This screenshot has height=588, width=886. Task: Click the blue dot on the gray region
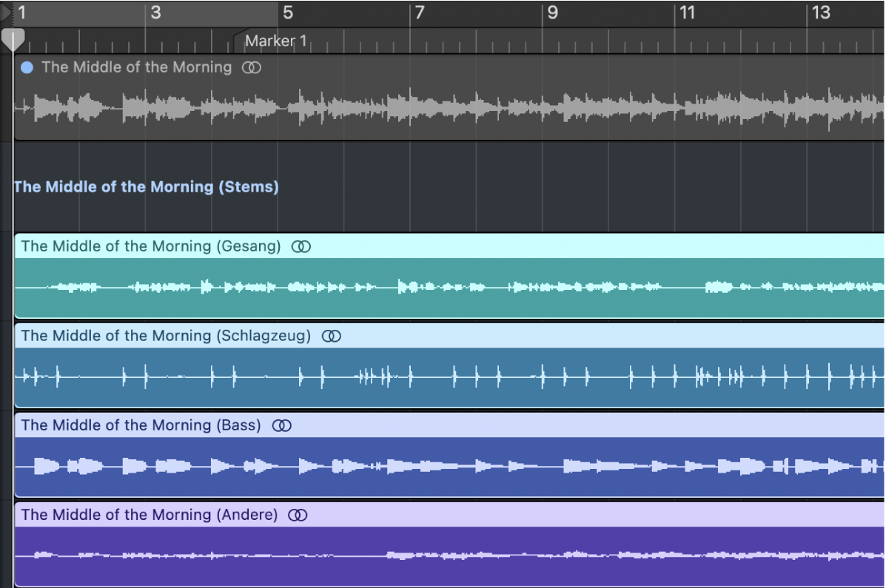(x=27, y=67)
